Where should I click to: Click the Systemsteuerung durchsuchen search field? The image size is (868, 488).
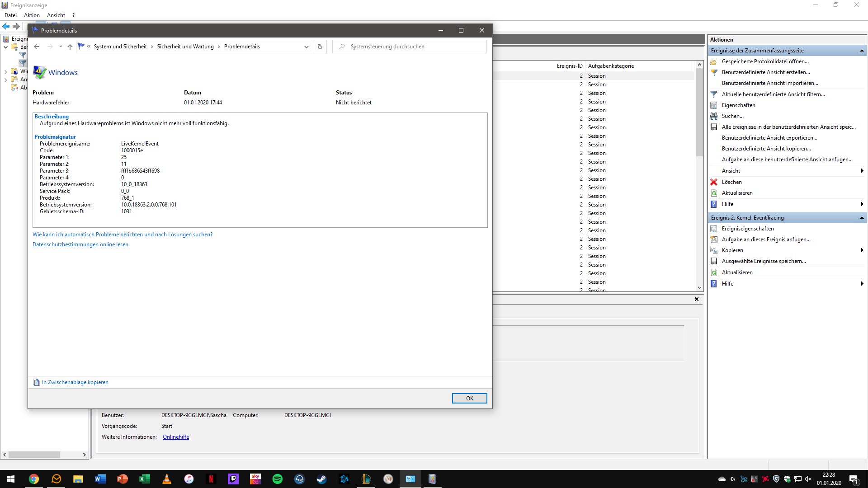[416, 47]
